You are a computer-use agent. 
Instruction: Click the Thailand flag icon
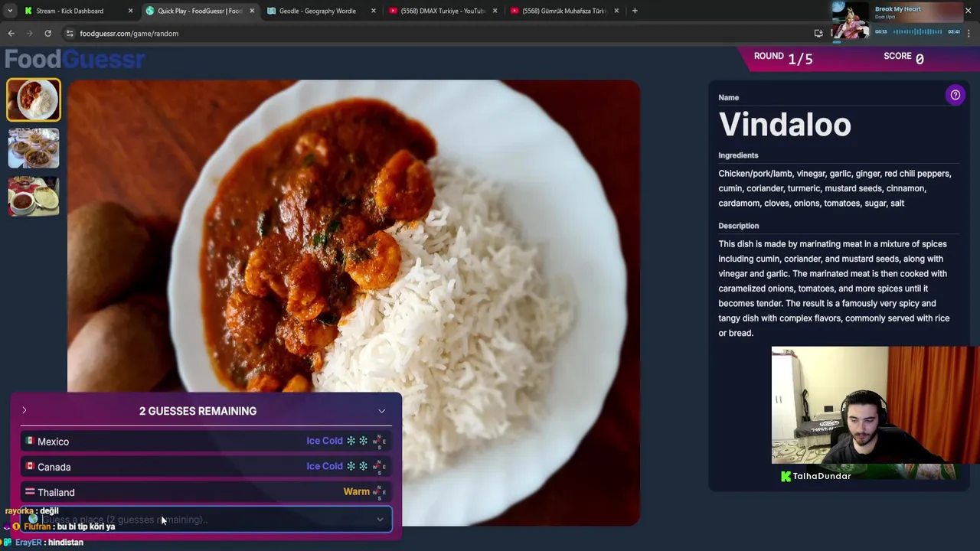tap(30, 491)
